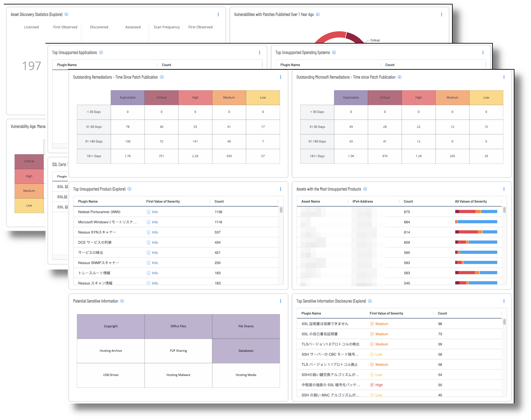531x420 pixels.
Task: Sort by Count column in Top Unsupported Product
Action: 219,201
